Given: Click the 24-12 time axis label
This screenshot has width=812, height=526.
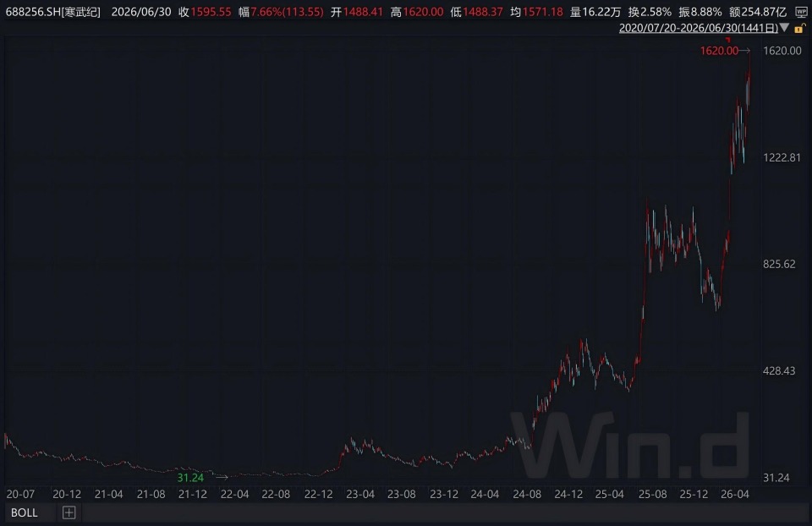Looking at the screenshot, I should [x=568, y=495].
